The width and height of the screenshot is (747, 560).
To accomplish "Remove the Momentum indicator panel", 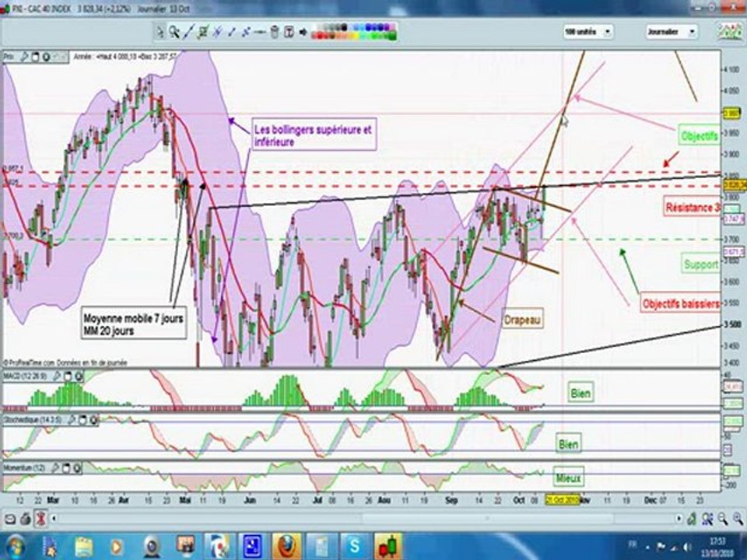I will tap(77, 468).
